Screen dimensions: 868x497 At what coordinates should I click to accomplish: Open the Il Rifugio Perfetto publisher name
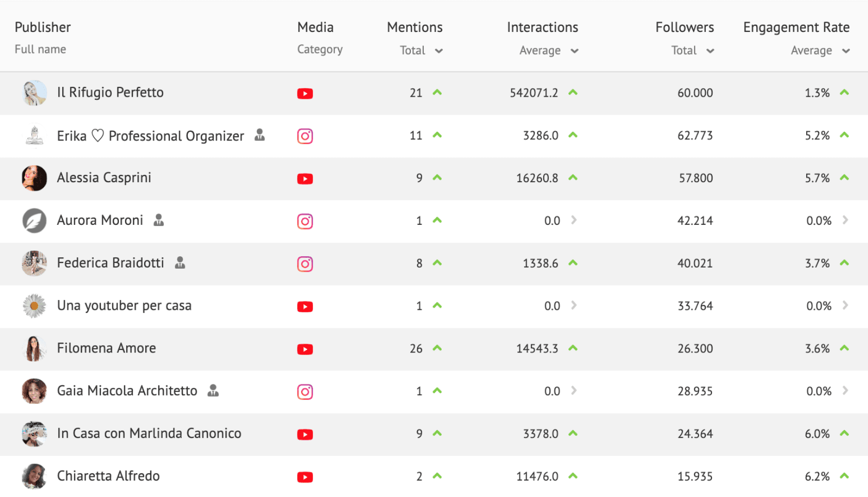coord(110,93)
